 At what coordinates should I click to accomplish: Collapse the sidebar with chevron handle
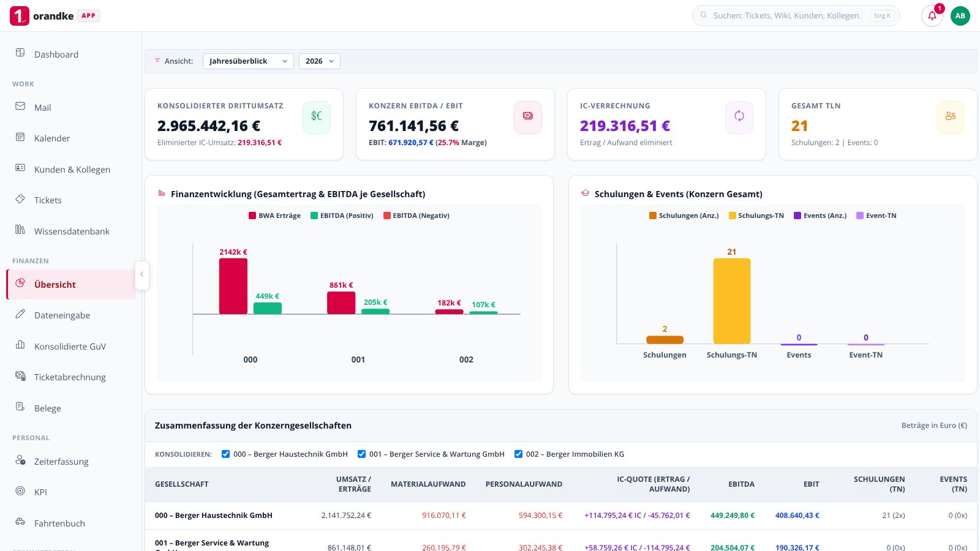click(x=141, y=275)
